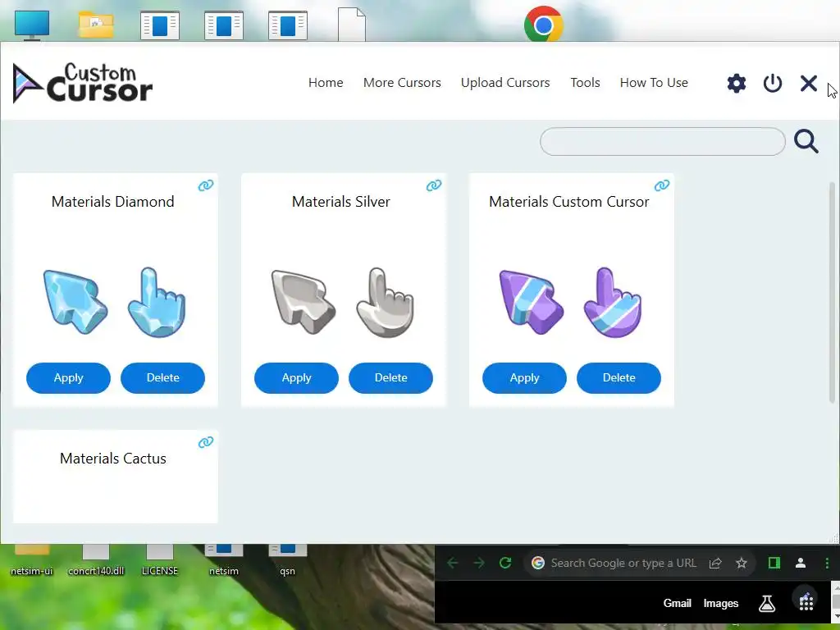840x630 pixels.
Task: Open the Search Labs flask icon
Action: pos(767,603)
